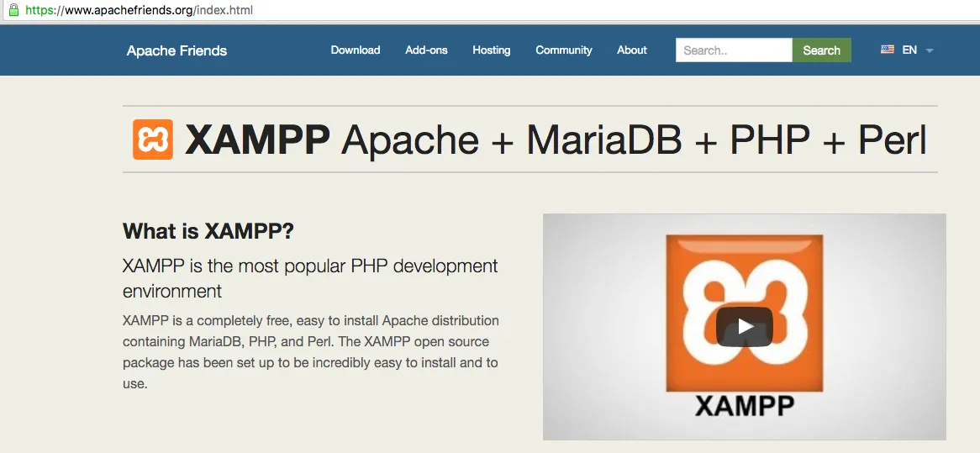This screenshot has width=980, height=453.
Task: Click the orange XAMPP logo beside the heading
Action: pyautogui.click(x=152, y=140)
